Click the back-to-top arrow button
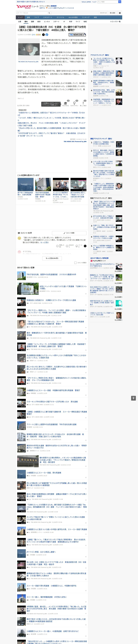Screen dimensions: 138x644 point(133,398)
